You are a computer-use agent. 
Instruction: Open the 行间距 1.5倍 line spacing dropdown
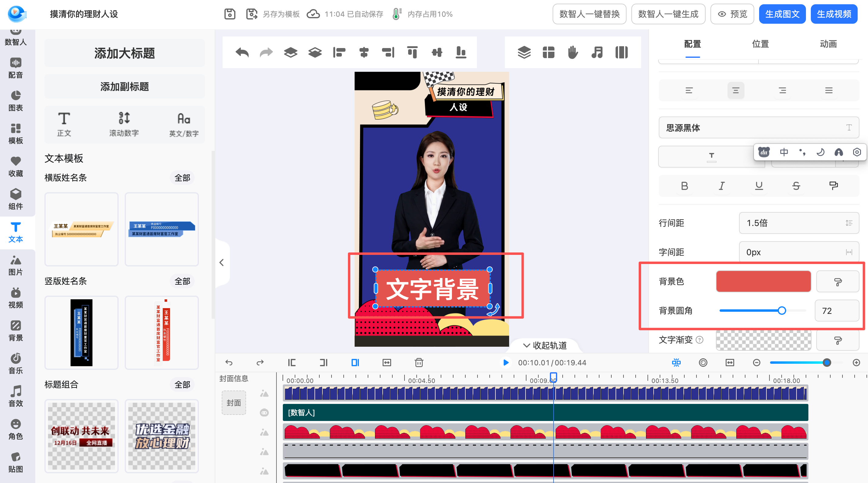(x=799, y=223)
